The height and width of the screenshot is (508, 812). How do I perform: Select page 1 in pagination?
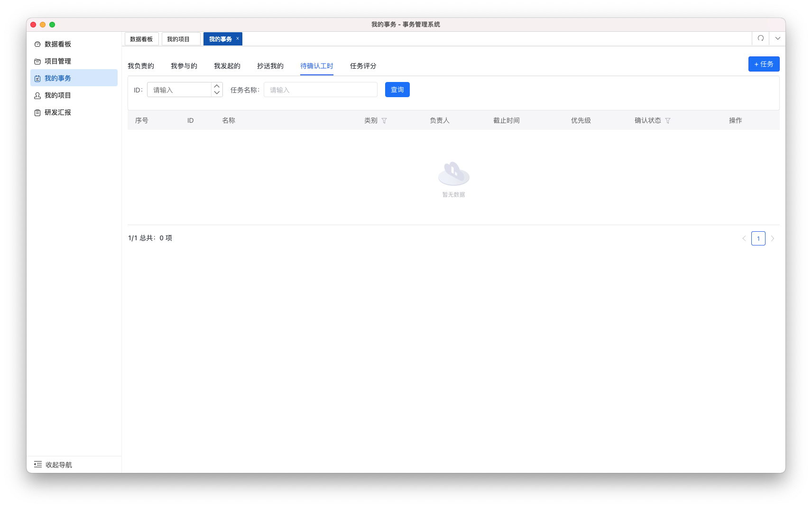tap(758, 238)
